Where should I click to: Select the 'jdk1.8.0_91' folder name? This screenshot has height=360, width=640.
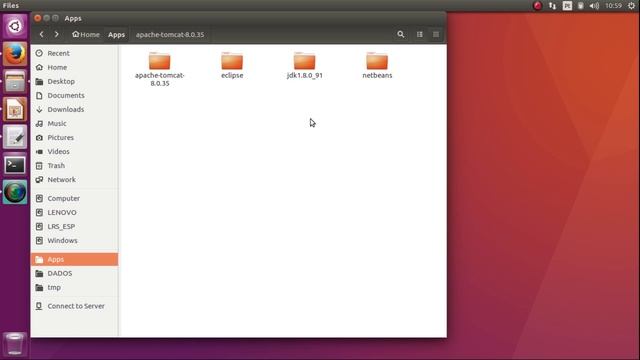(x=304, y=76)
